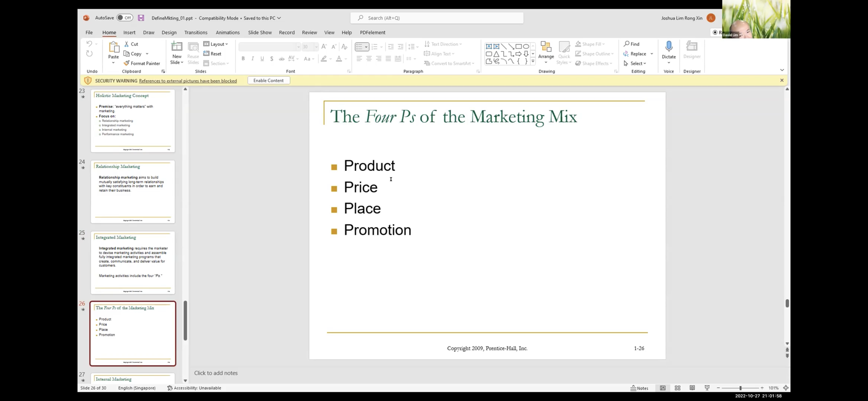Click the Find magnifier icon
Viewport: 868px width, 401px height.
coord(626,44)
